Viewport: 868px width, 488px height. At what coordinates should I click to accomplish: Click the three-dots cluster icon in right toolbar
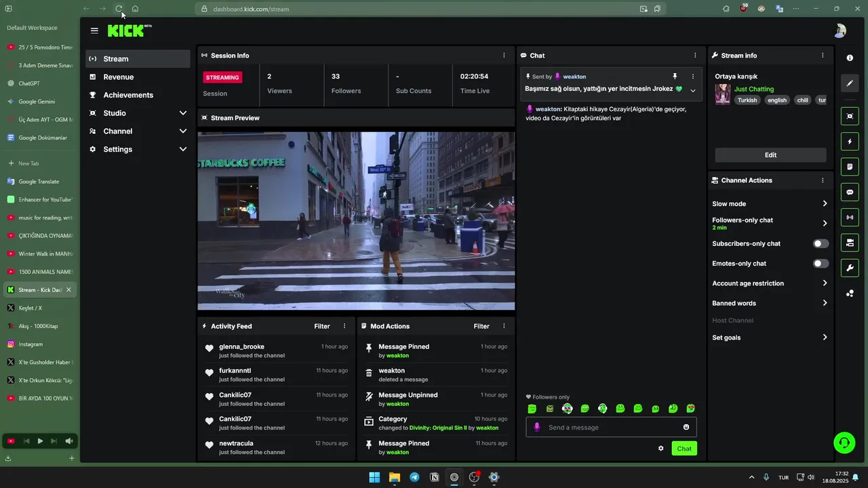coord(850,293)
